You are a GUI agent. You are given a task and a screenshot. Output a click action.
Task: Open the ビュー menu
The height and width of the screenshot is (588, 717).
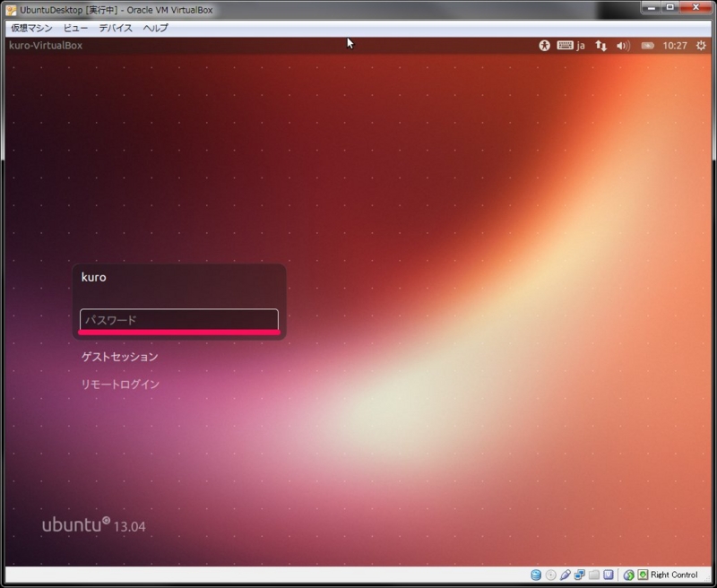click(x=75, y=28)
